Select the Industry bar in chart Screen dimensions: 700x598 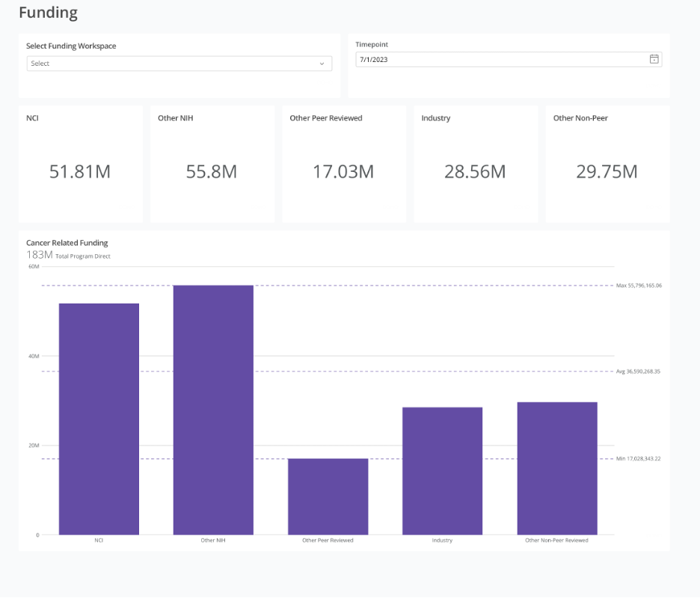(x=442, y=471)
